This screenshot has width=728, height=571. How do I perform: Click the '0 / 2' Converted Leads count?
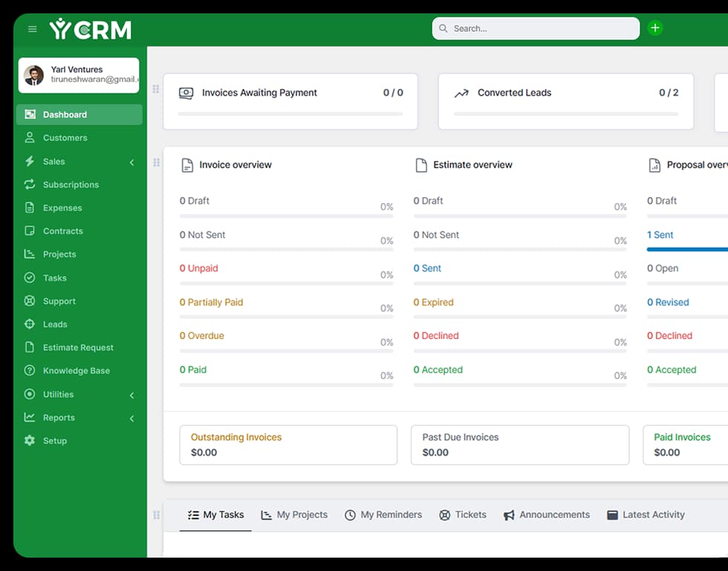(669, 93)
